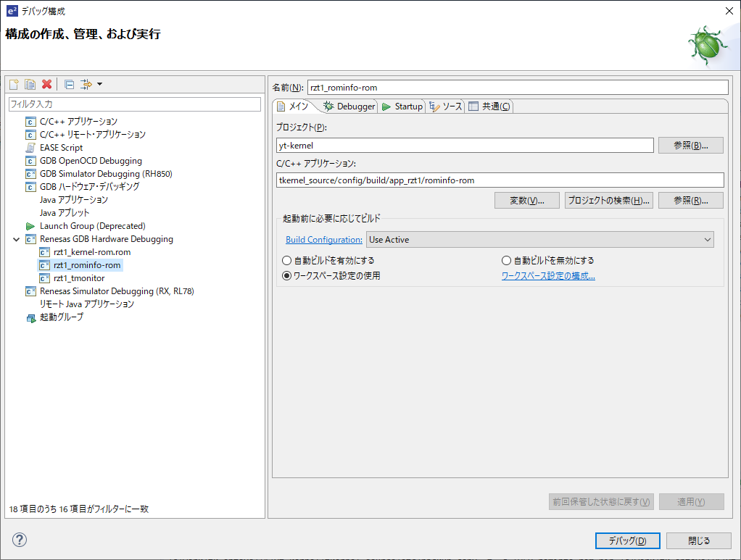The height and width of the screenshot is (560, 741).
Task: Click the C/C++ アプリケーション type icon
Action: [x=30, y=122]
